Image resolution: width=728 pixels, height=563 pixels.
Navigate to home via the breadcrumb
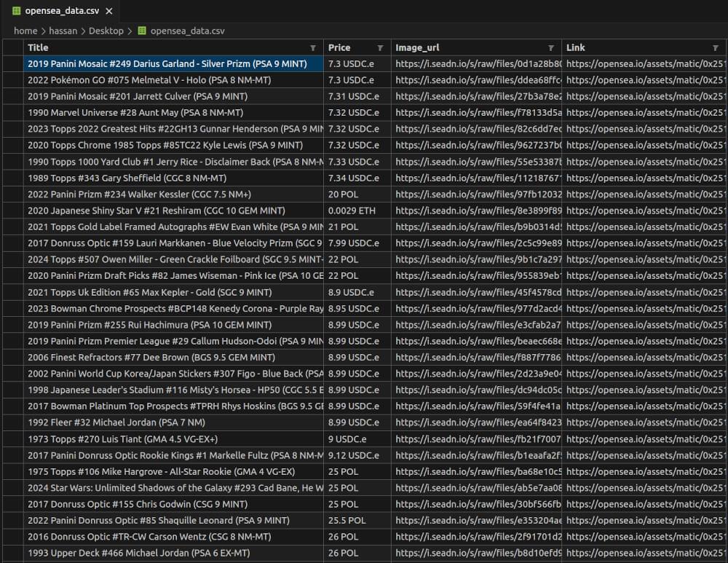pyautogui.click(x=25, y=31)
